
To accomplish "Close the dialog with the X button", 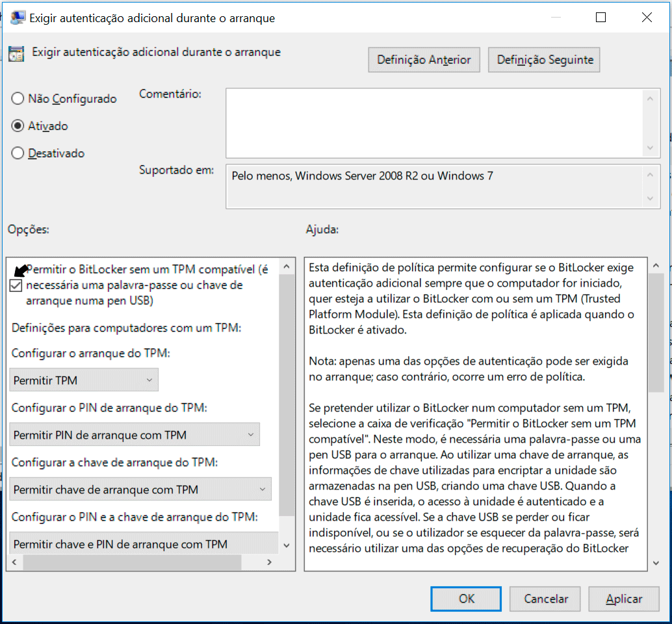I will (647, 18).
